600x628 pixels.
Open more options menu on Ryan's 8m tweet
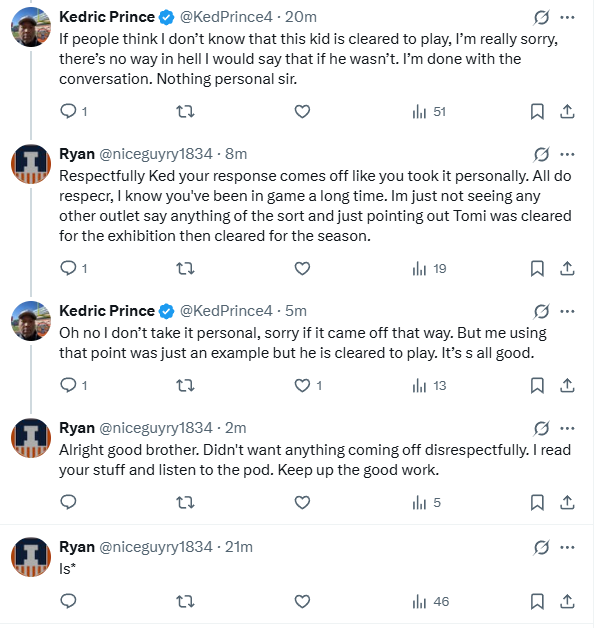click(568, 154)
